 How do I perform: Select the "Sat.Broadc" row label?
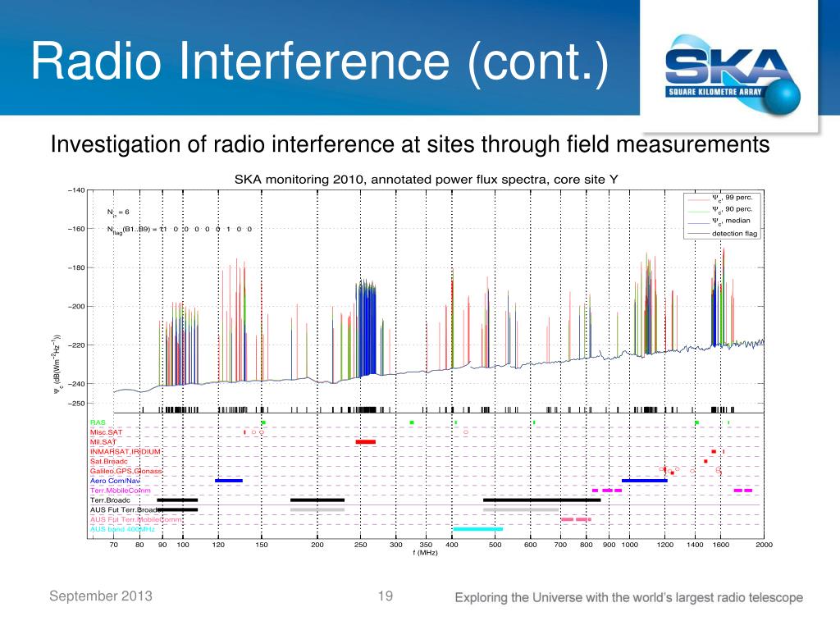109,461
